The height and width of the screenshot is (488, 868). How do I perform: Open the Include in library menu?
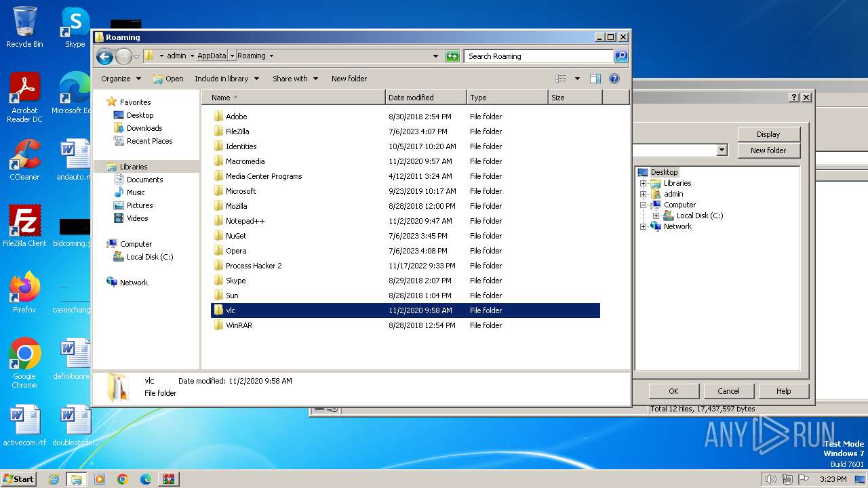pyautogui.click(x=226, y=79)
